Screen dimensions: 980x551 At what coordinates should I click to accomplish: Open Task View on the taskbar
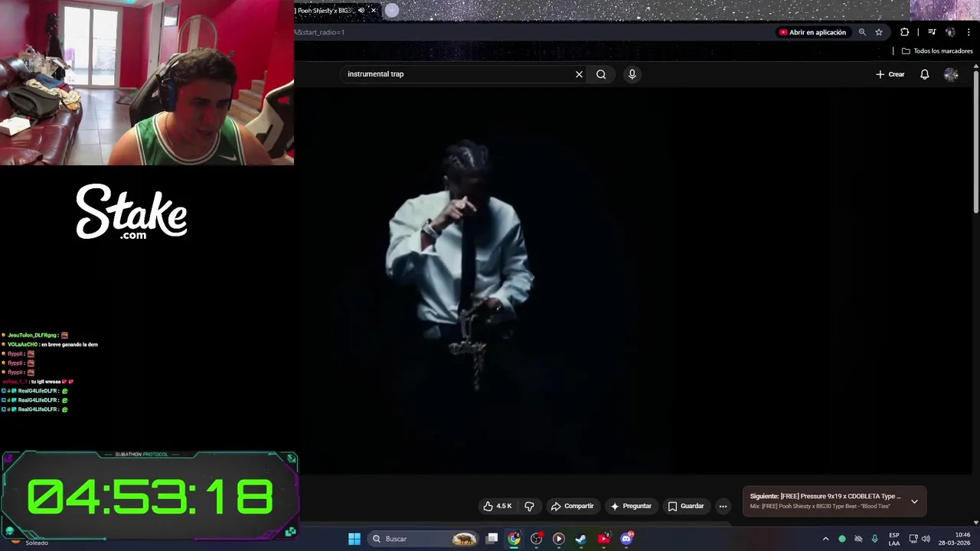point(492,539)
